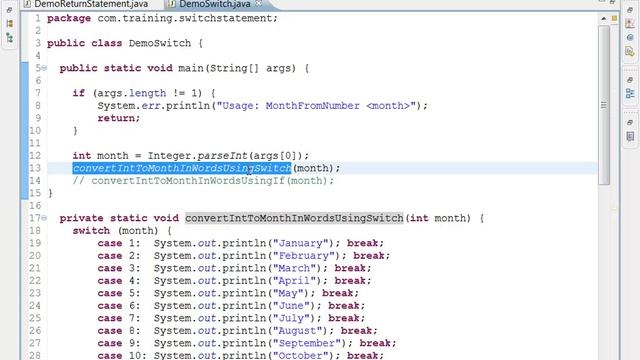The image size is (640, 360).
Task: Open the Declaration view icon on right trim
Action: (630, 51)
